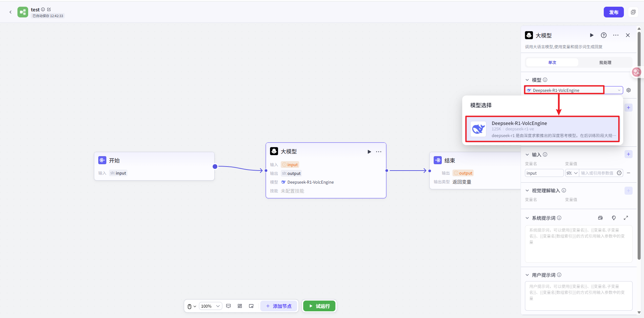644x318 pixels.
Task: Run the 大模型 canvas node play icon
Action: [x=369, y=152]
